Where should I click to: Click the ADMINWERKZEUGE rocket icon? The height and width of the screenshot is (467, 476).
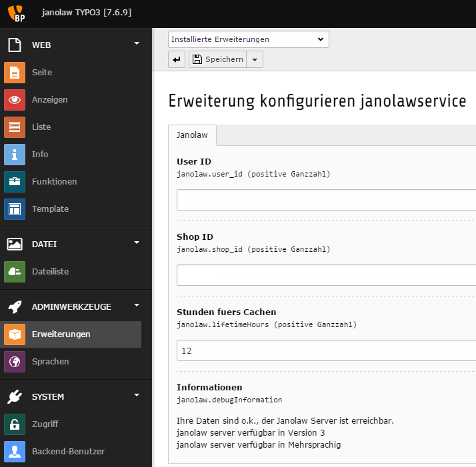15,307
